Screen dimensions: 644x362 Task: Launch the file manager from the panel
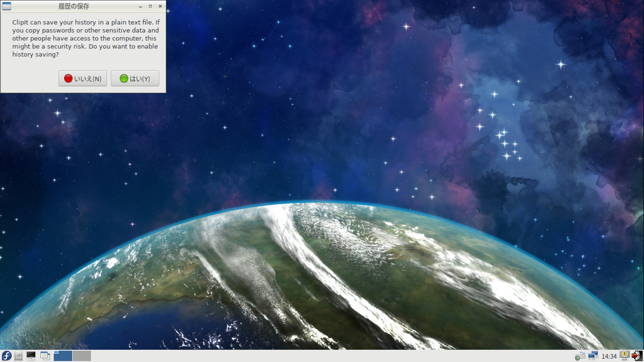click(18, 356)
